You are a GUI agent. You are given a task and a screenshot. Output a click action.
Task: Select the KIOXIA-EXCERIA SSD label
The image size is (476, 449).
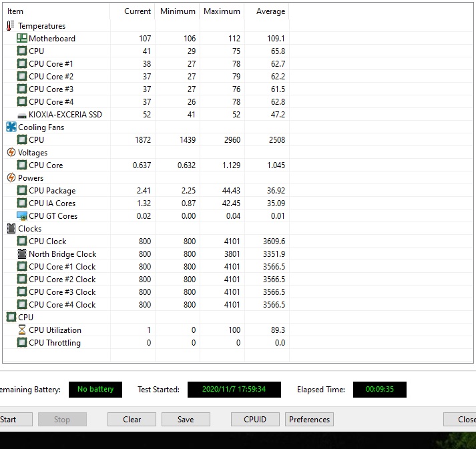[x=65, y=114]
